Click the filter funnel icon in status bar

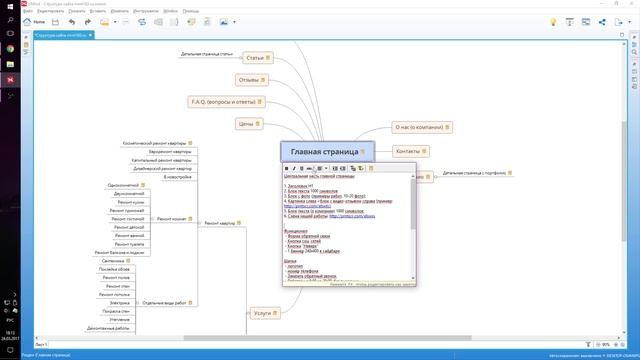pos(588,344)
